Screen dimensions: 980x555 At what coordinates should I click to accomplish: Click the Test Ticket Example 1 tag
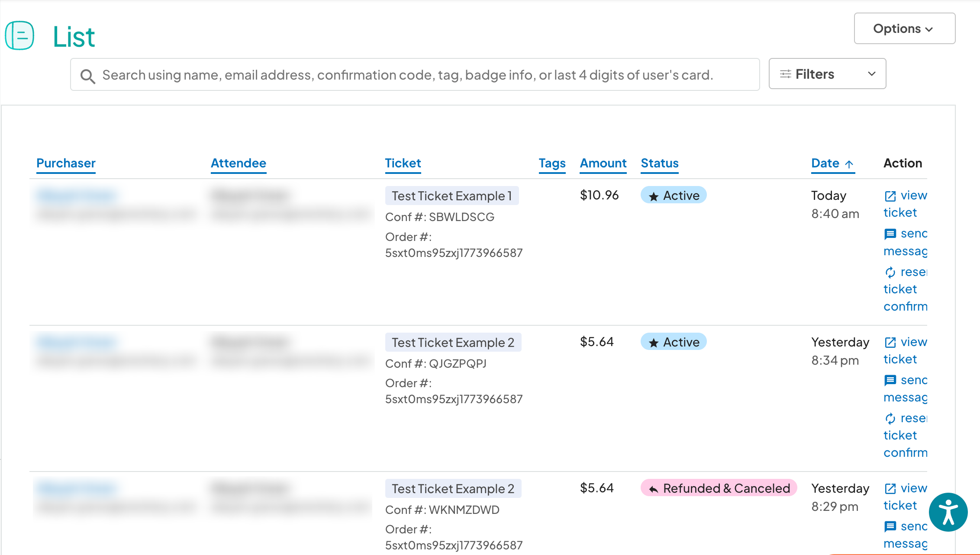[451, 196]
